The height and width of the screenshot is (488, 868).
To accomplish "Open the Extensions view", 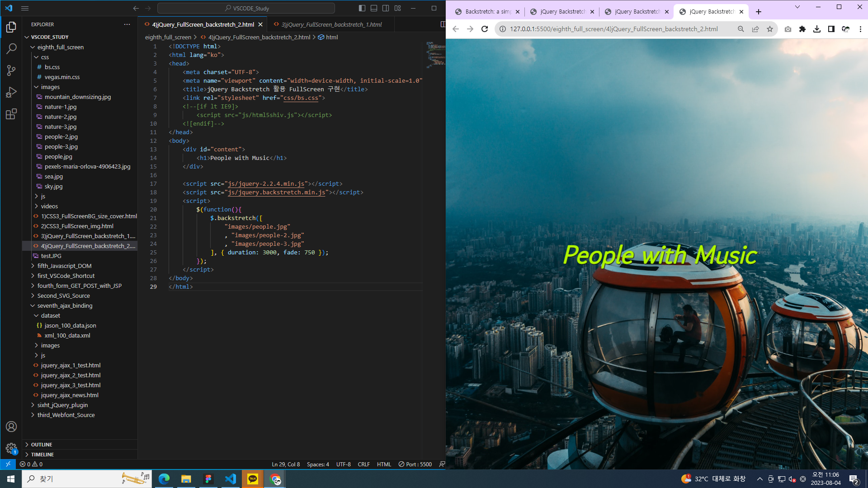I will [x=11, y=114].
